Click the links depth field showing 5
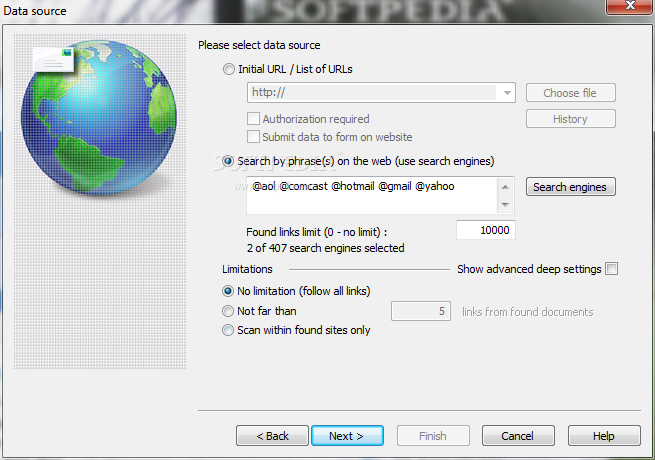Image resolution: width=655 pixels, height=460 pixels. pos(421,311)
